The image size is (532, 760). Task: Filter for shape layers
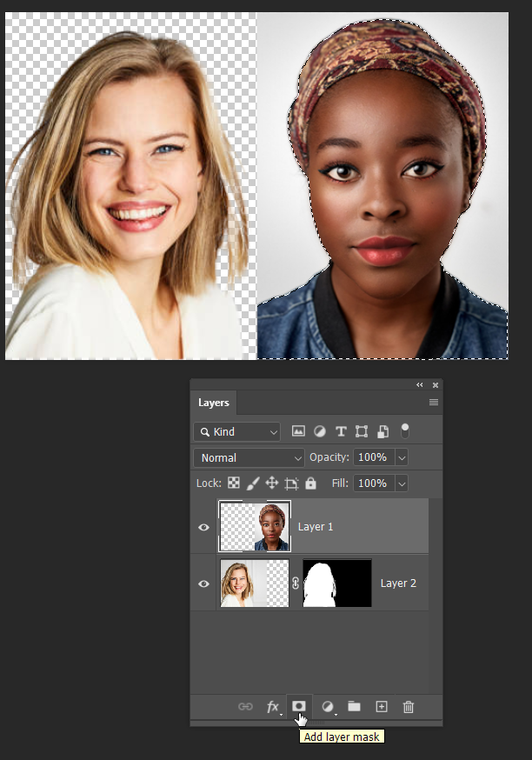click(362, 431)
